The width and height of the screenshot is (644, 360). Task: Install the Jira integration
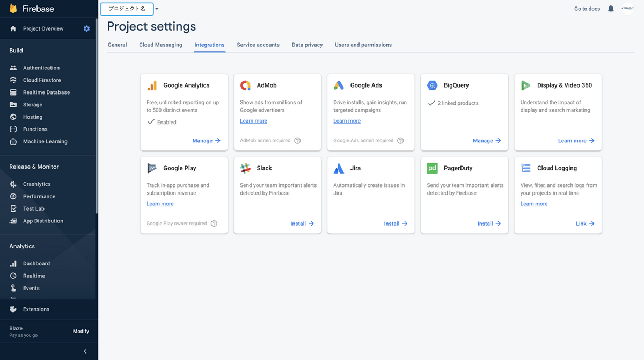coord(396,224)
